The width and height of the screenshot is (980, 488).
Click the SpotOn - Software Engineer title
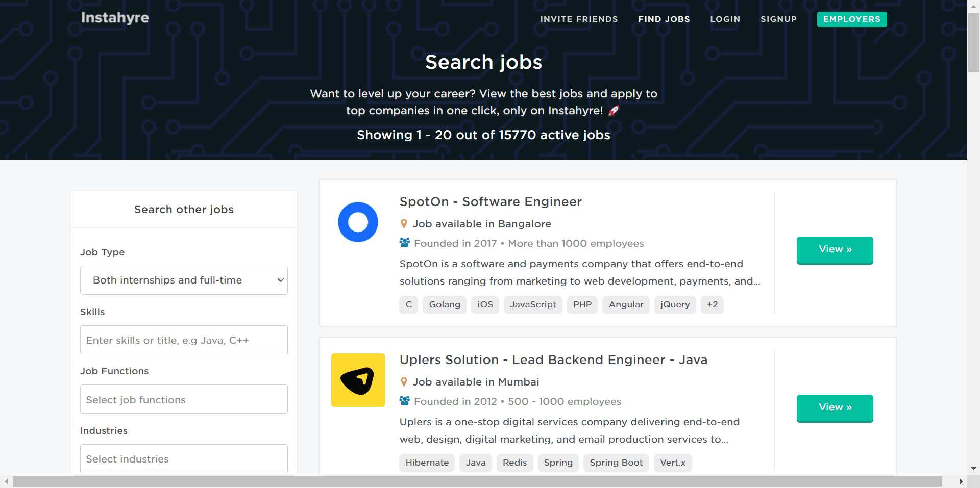coord(491,202)
